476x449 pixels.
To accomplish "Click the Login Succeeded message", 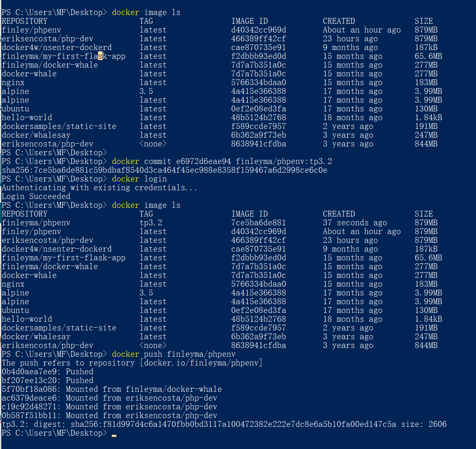I will [x=36, y=197].
